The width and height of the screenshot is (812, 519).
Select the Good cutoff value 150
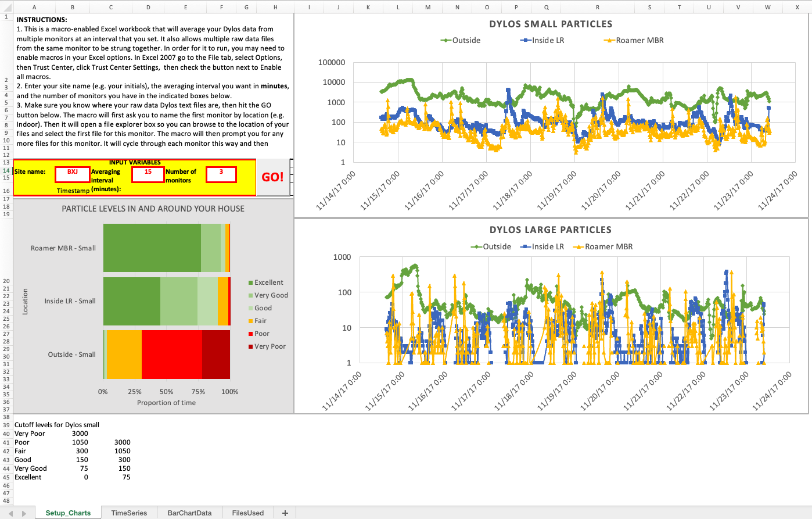click(82, 460)
